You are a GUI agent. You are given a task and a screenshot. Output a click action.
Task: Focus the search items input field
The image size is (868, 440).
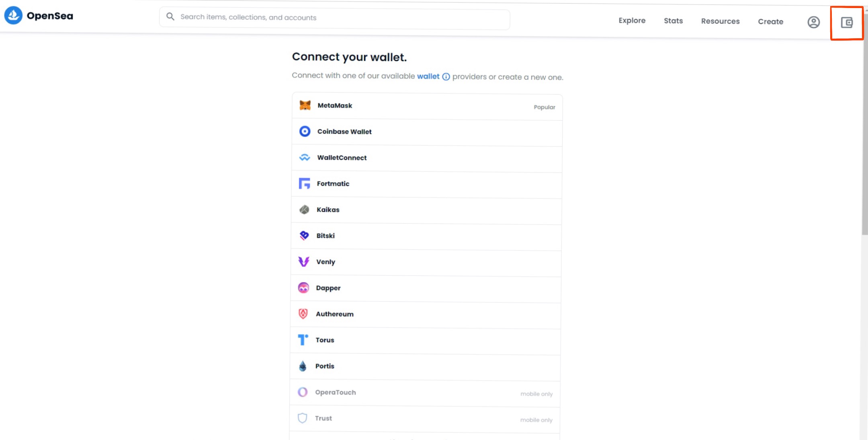pos(334,19)
